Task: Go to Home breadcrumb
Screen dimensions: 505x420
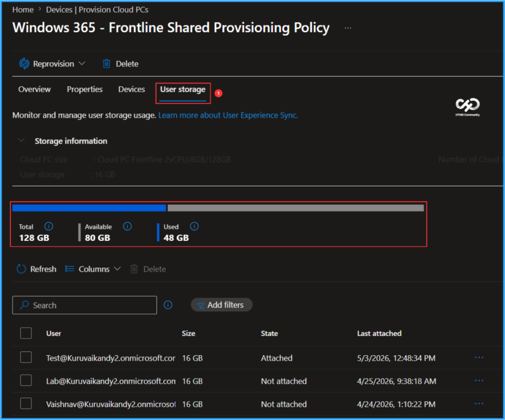Action: 23,10
